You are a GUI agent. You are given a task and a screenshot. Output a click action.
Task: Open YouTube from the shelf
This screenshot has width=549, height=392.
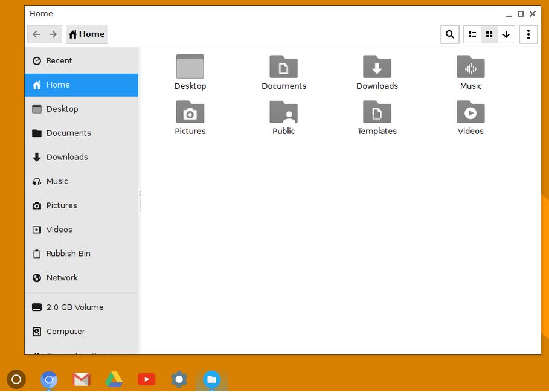coord(146,379)
